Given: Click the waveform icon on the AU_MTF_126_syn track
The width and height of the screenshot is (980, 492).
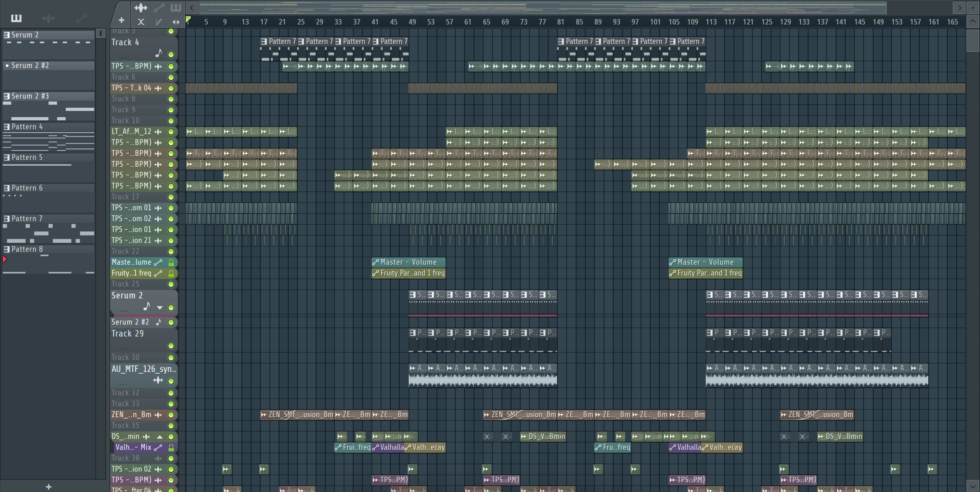Looking at the screenshot, I should [158, 380].
